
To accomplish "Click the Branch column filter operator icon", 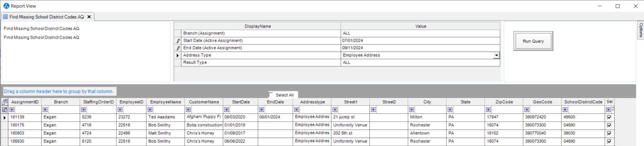I will (x=45, y=109).
